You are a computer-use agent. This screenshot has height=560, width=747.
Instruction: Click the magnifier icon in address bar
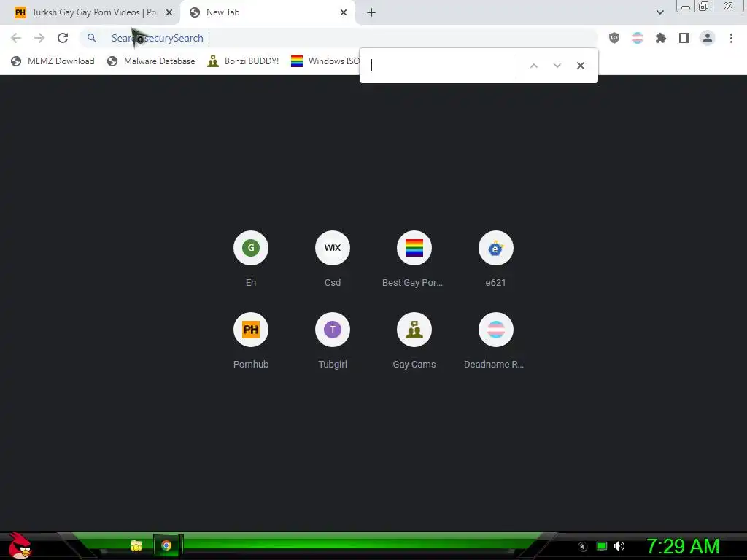coord(92,38)
